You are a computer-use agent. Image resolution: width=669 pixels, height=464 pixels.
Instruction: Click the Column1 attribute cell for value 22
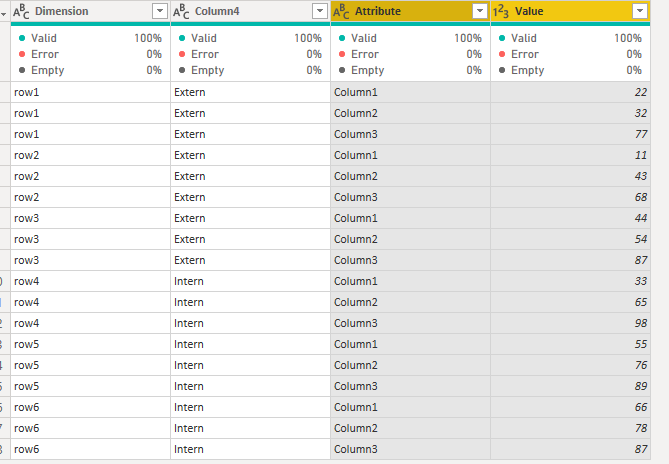(410, 92)
